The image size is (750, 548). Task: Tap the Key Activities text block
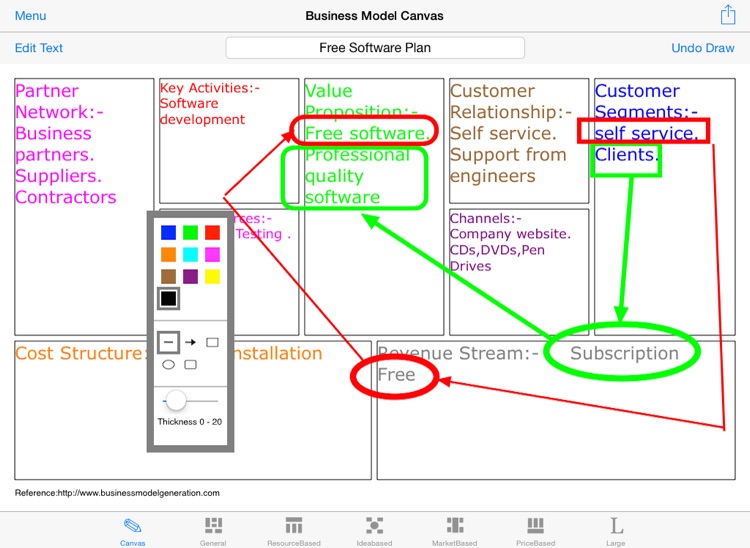click(210, 103)
